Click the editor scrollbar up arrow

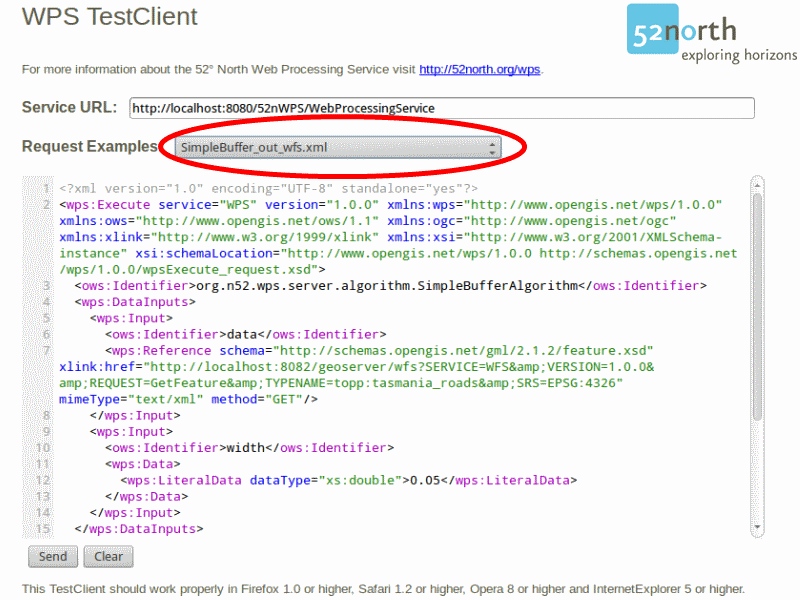click(x=757, y=185)
